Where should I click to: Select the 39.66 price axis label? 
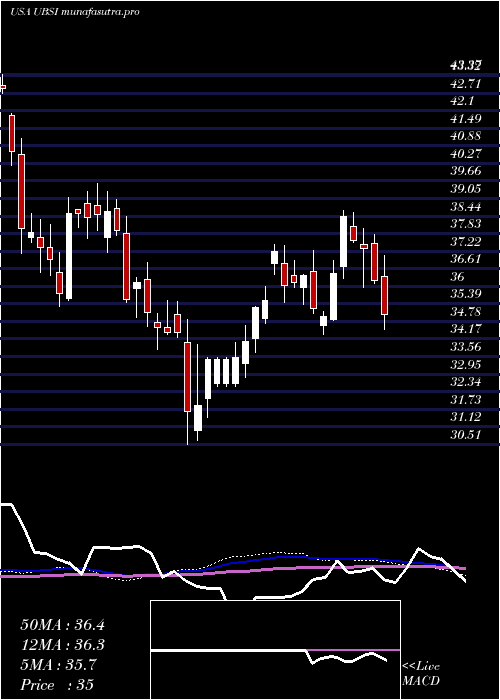pyautogui.click(x=466, y=171)
